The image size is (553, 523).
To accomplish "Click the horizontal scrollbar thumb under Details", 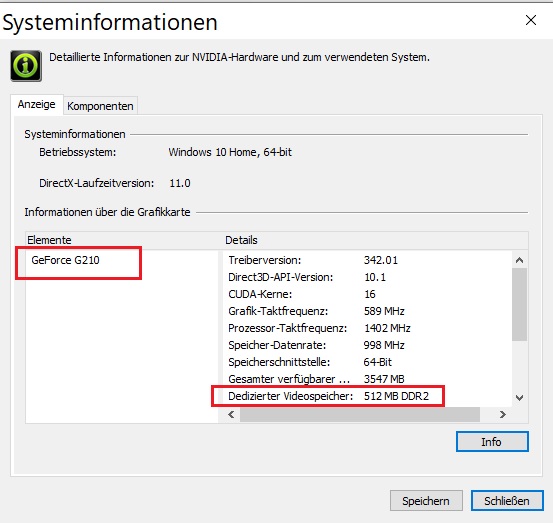I will [360, 414].
